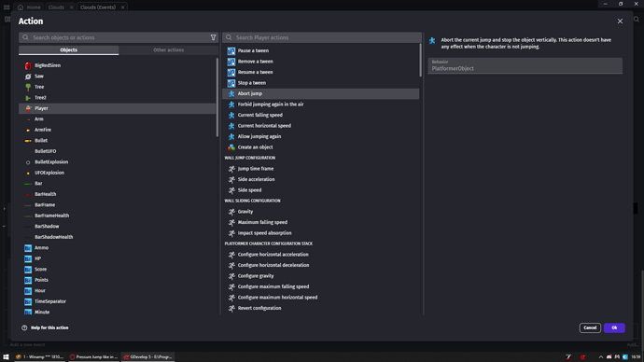Click the objects list scrollbar
Screen dimensions: 644x362
217,97
